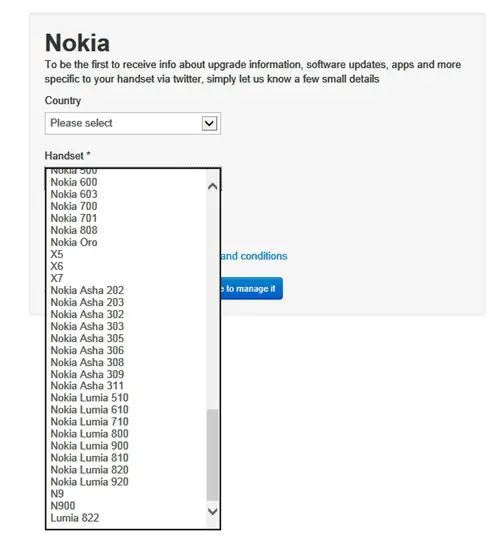Choose the N9 handset
The width and height of the screenshot is (500, 536).
click(x=126, y=494)
